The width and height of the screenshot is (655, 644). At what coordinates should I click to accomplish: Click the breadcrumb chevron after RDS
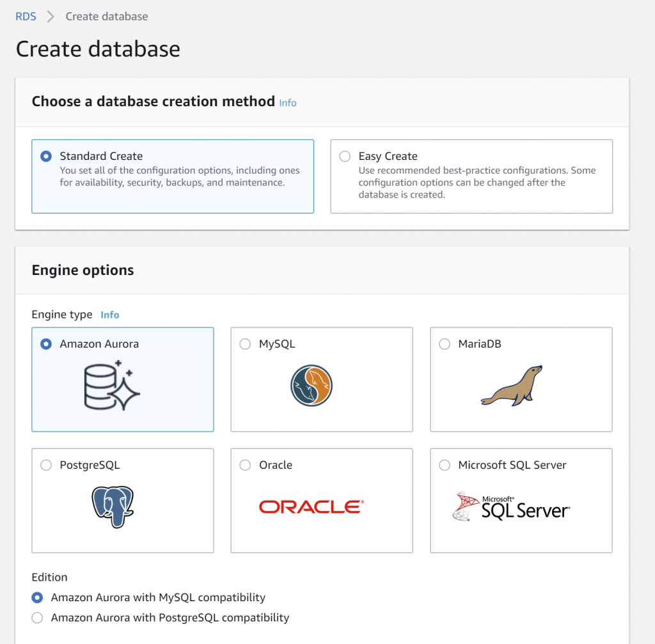51,16
